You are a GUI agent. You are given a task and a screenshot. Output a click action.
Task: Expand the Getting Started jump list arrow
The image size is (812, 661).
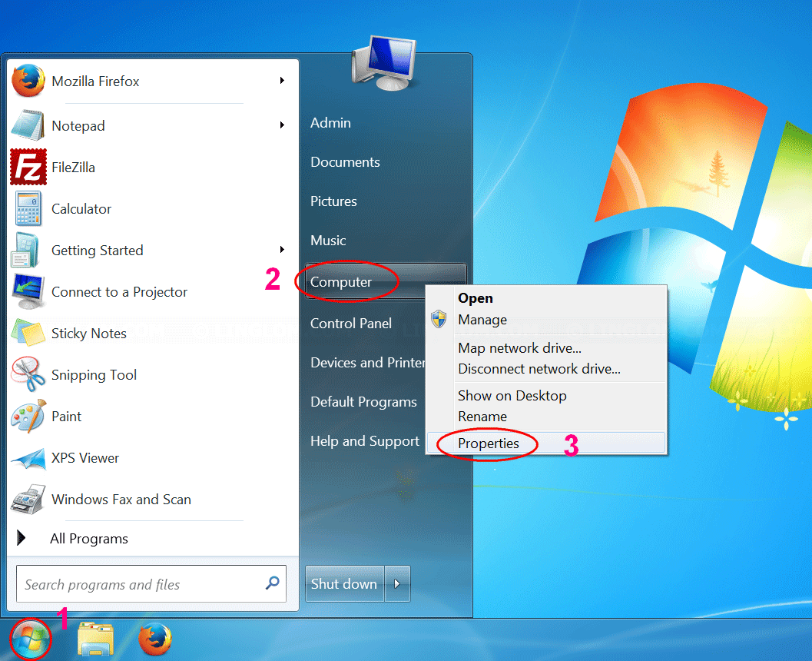[x=282, y=250]
